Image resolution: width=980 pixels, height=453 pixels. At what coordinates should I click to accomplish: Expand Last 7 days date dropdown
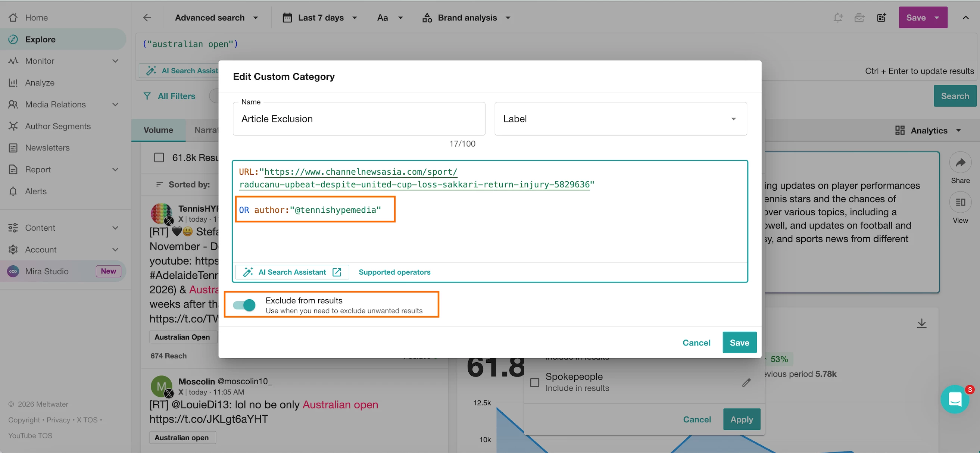(x=320, y=18)
